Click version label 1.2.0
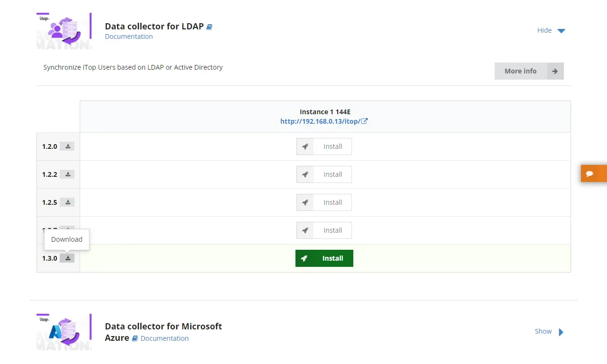The width and height of the screenshot is (607, 364). [x=49, y=146]
